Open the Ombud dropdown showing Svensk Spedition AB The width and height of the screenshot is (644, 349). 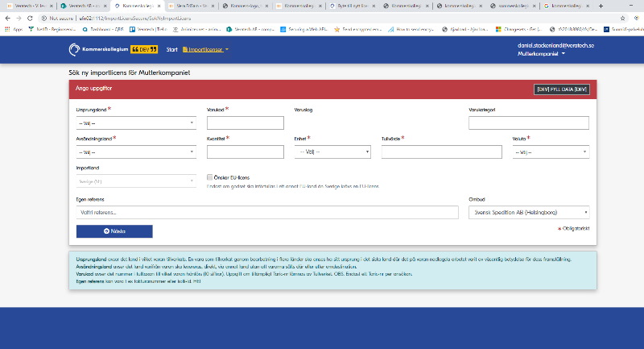coord(528,212)
